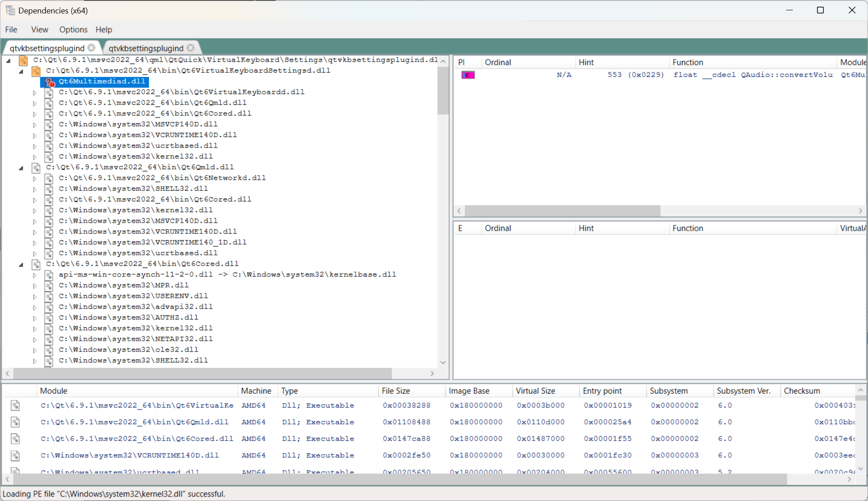Click the root qtvkbsettingsplugind.dll module icon

pos(23,60)
